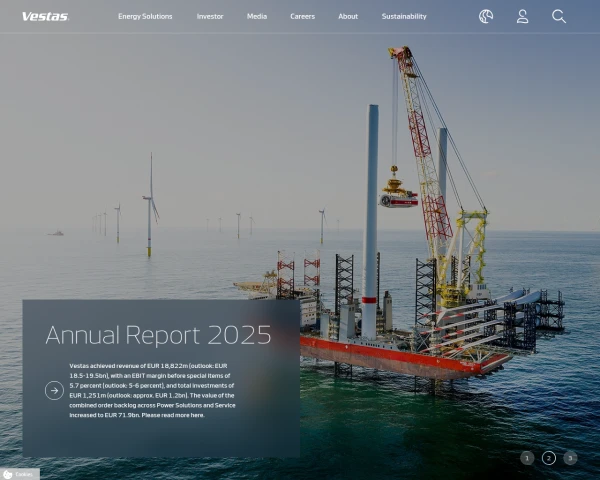Viewport: 600px width, 480px height.
Task: Open the Sustainability menu
Action: 404,17
